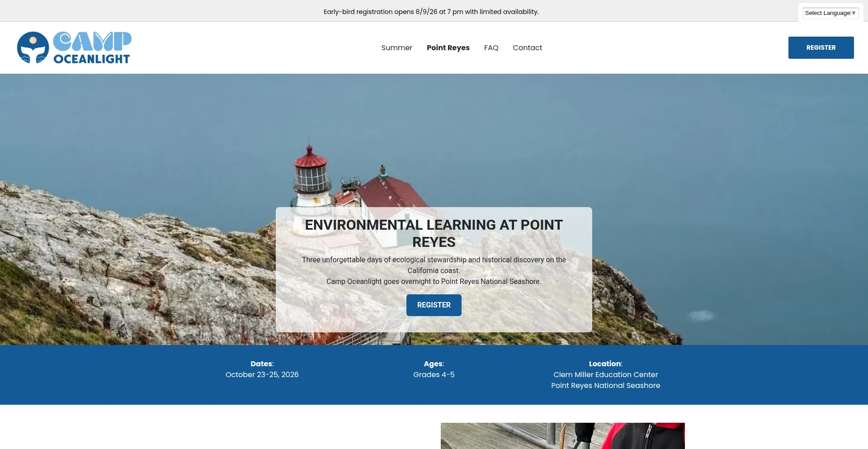Click the early-bird registration announcement text
Image resolution: width=868 pixels, height=449 pixels.
(x=431, y=12)
